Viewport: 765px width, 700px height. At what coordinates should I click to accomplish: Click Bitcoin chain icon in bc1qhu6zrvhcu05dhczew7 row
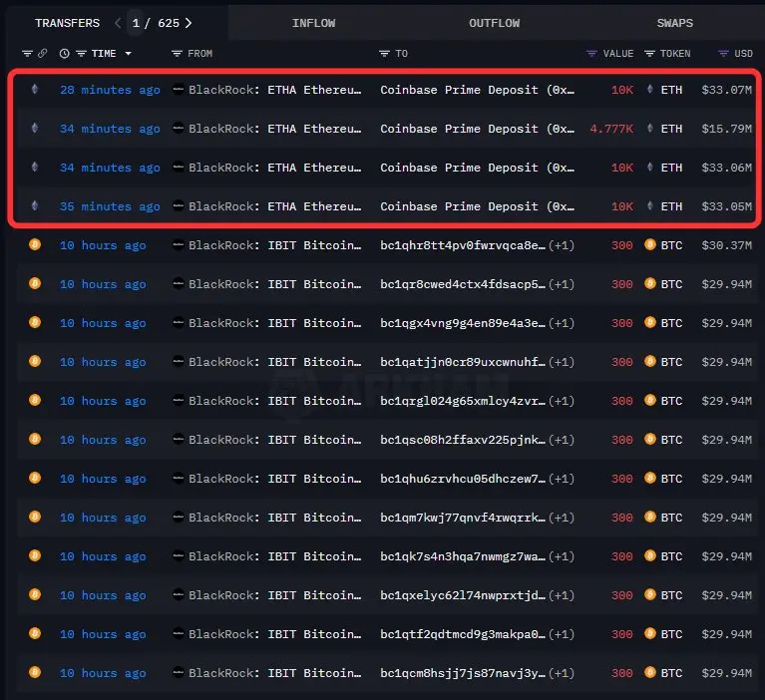tap(35, 478)
